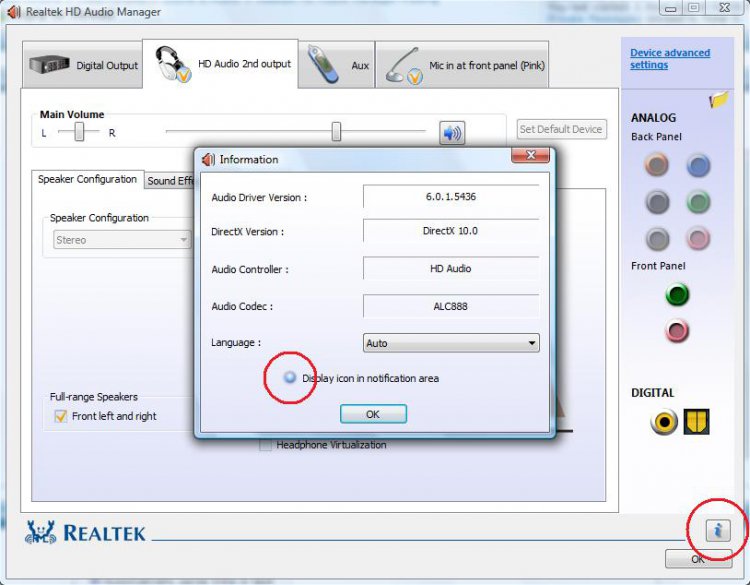Screen dimensions: 750x585
Task: Open Mic in at front panel tab
Action: [462, 65]
